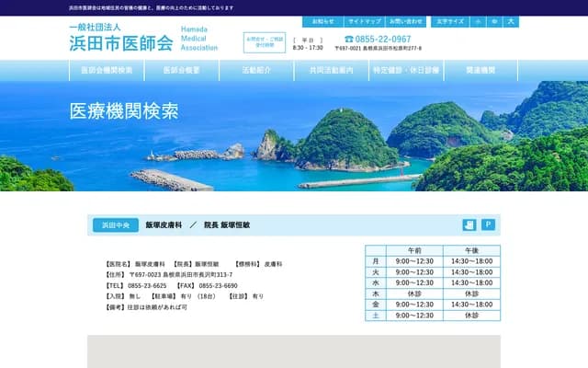Expand the 共同活動案内 navigation item
This screenshot has height=368, width=588.
[x=331, y=71]
